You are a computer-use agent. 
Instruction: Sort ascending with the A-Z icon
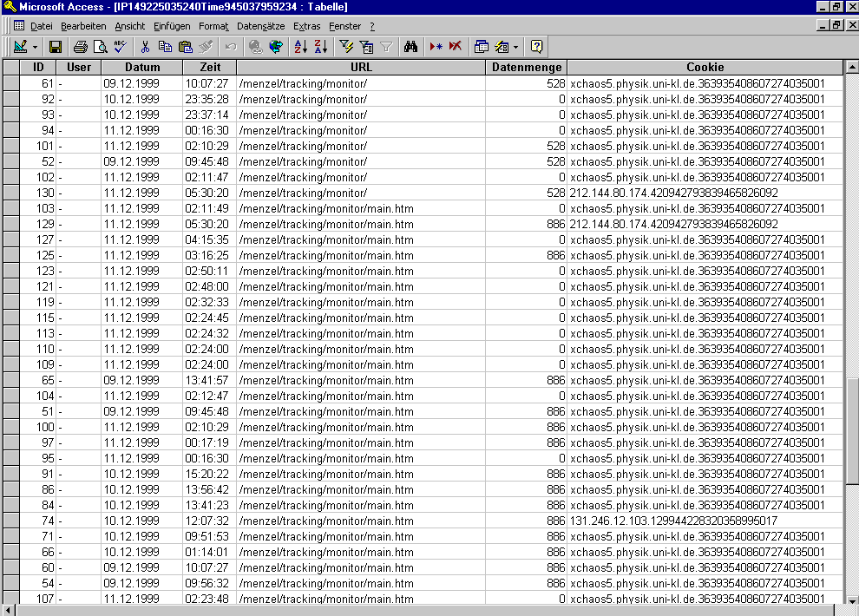301,47
